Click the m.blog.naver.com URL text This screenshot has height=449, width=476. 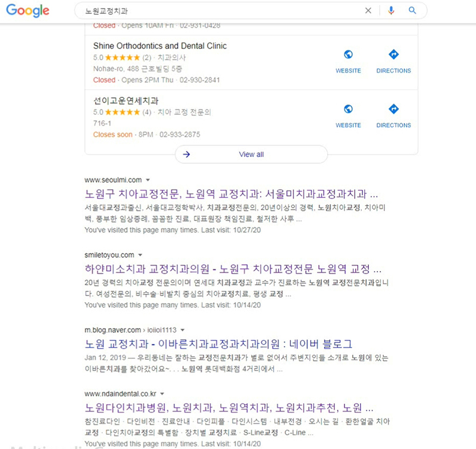point(112,330)
